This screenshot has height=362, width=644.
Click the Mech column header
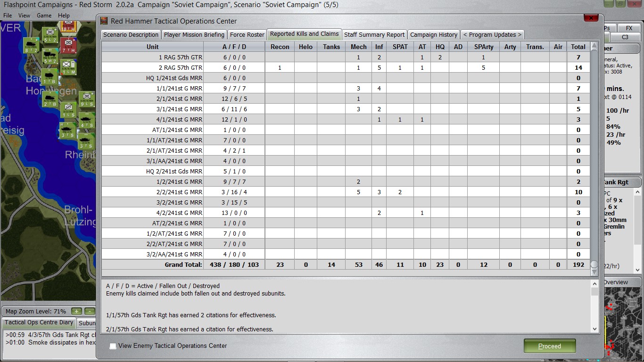pyautogui.click(x=359, y=47)
